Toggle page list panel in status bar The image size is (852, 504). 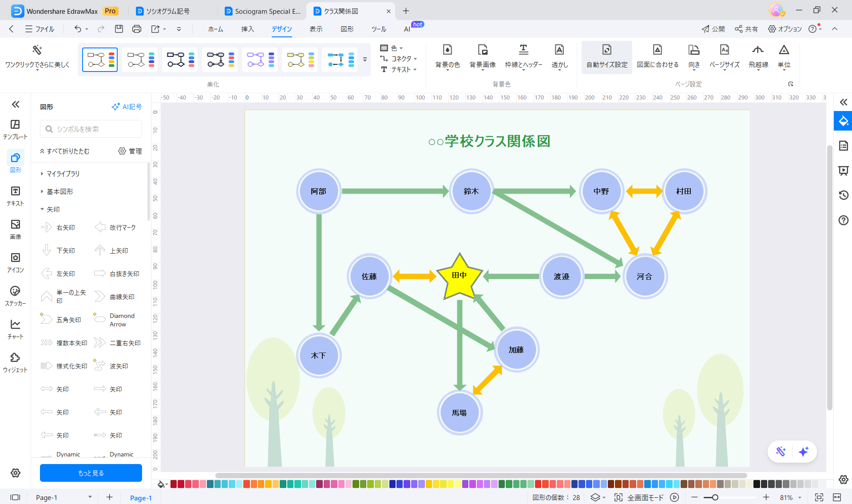16,497
